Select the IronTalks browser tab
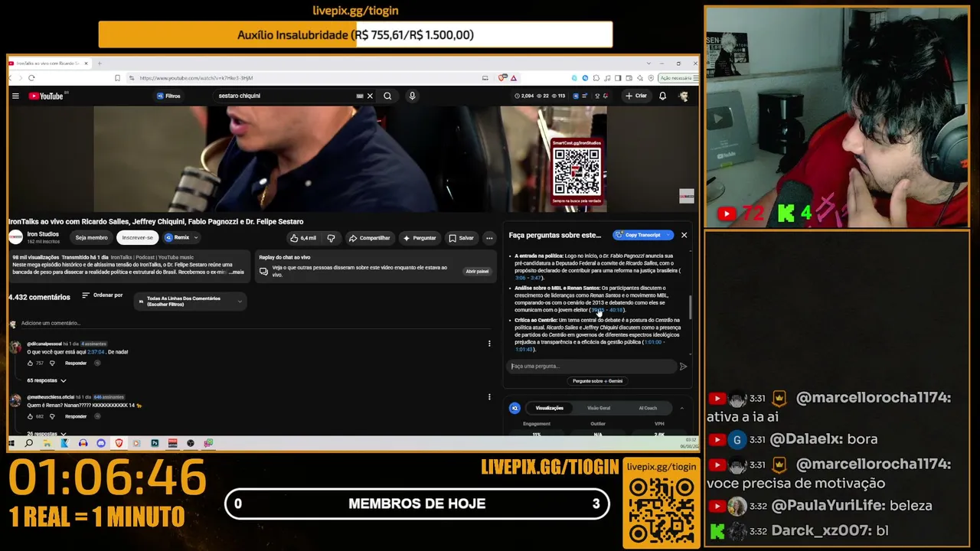Viewport: 980px width, 551px height. (50, 63)
